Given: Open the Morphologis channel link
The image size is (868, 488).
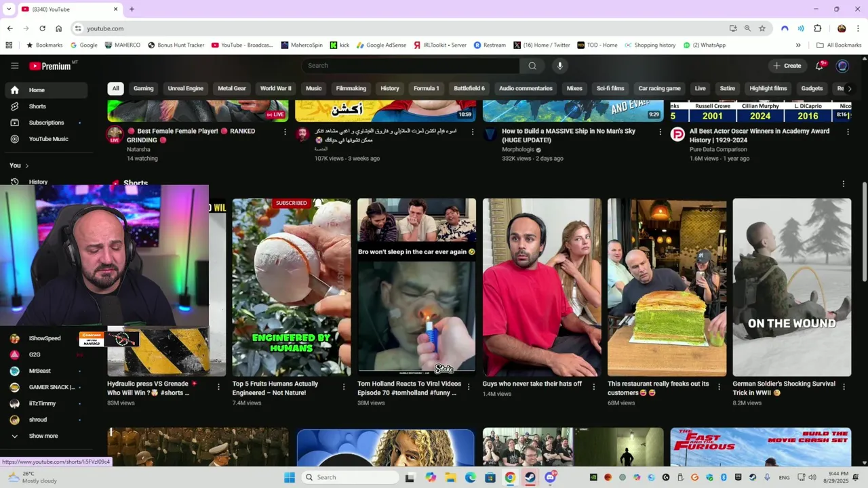Looking at the screenshot, I should [x=518, y=149].
